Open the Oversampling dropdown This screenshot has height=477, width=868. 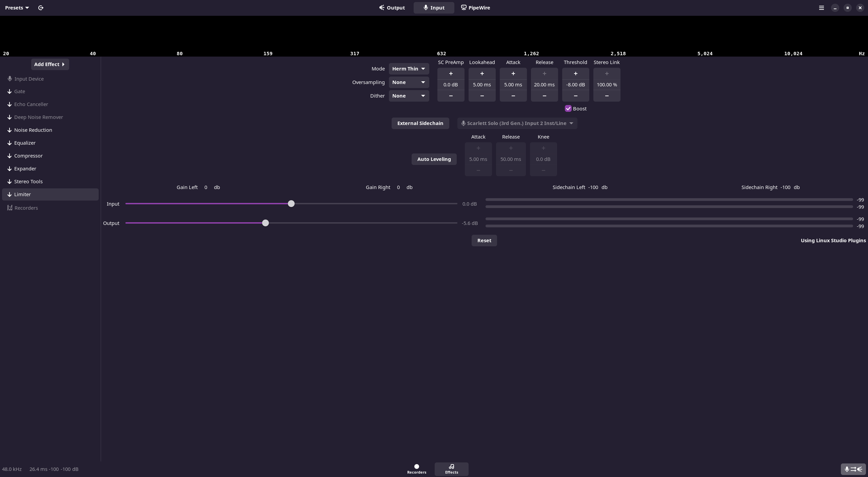tap(409, 82)
